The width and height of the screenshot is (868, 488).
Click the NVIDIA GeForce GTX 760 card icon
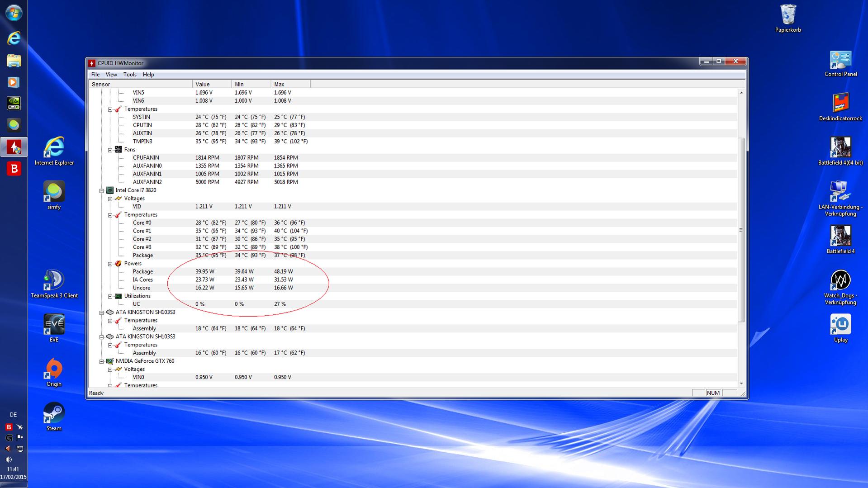pyautogui.click(x=109, y=361)
